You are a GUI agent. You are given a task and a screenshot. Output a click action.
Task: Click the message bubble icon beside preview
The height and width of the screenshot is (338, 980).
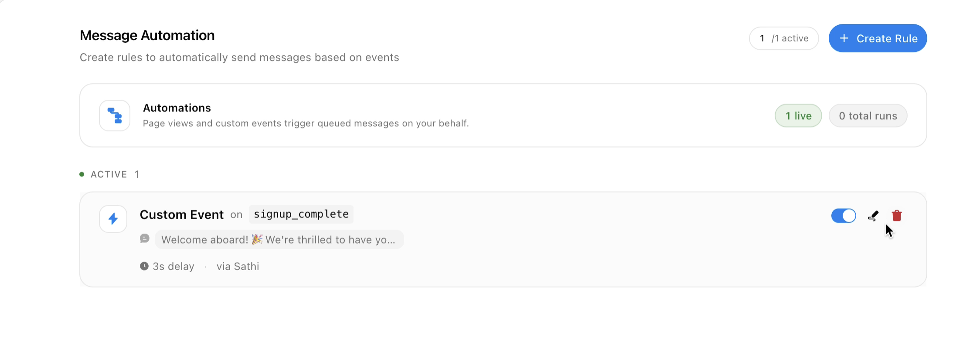[x=145, y=239]
